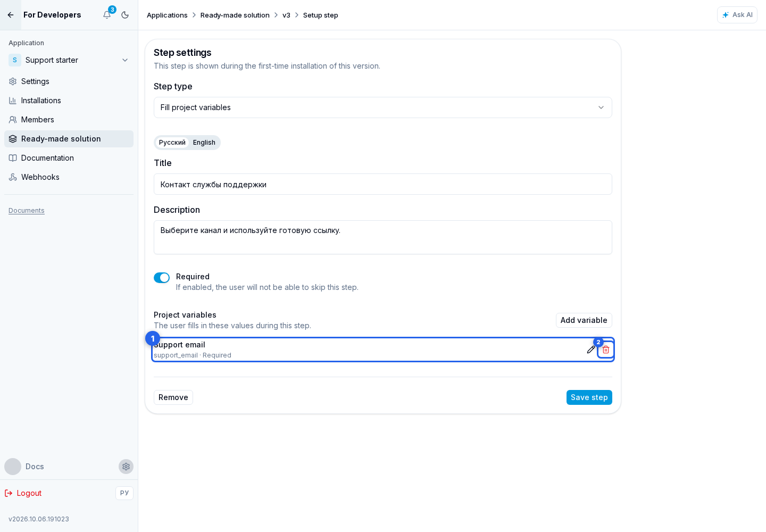Delete the Support email variable via trash icon
766x532 pixels.
606,350
